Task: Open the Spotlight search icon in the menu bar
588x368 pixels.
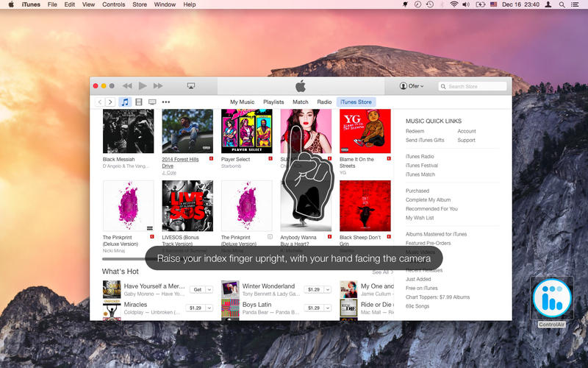Action: pyautogui.click(x=562, y=4)
